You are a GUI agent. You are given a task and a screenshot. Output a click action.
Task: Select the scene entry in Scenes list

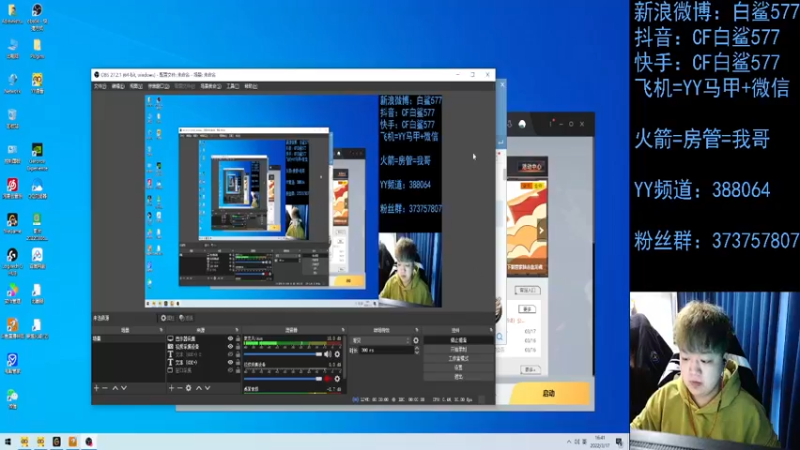129,339
